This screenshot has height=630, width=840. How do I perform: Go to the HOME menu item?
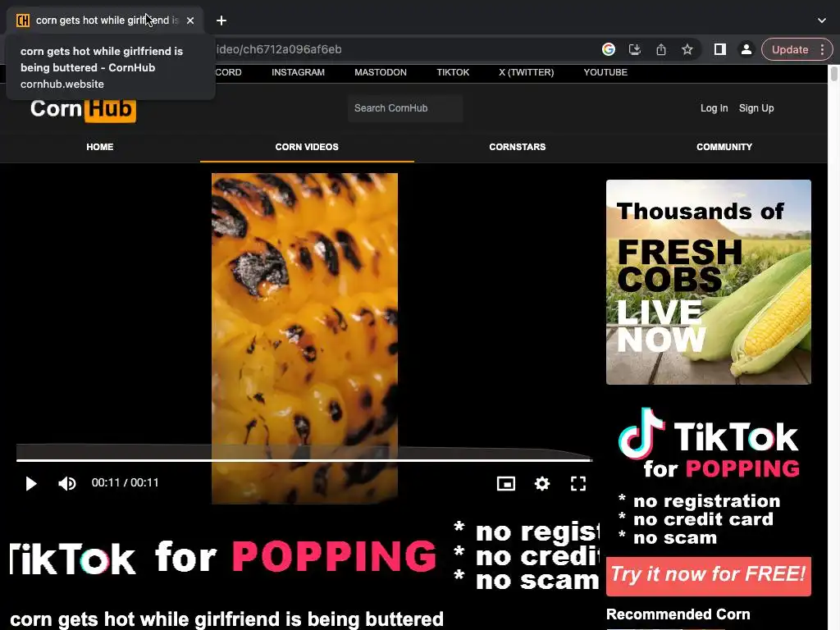coord(99,147)
